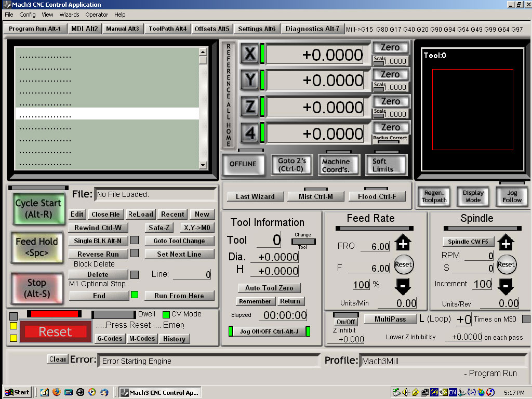Click Goto Z's (Ctrl-0) button
Image resolution: width=532 pixels, height=399 pixels.
coord(292,165)
